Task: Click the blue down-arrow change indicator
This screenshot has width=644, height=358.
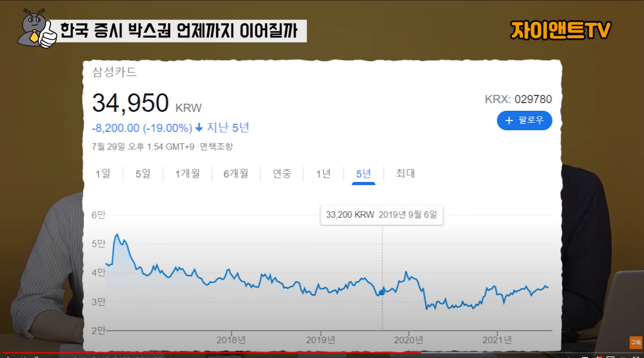Action: pyautogui.click(x=199, y=128)
